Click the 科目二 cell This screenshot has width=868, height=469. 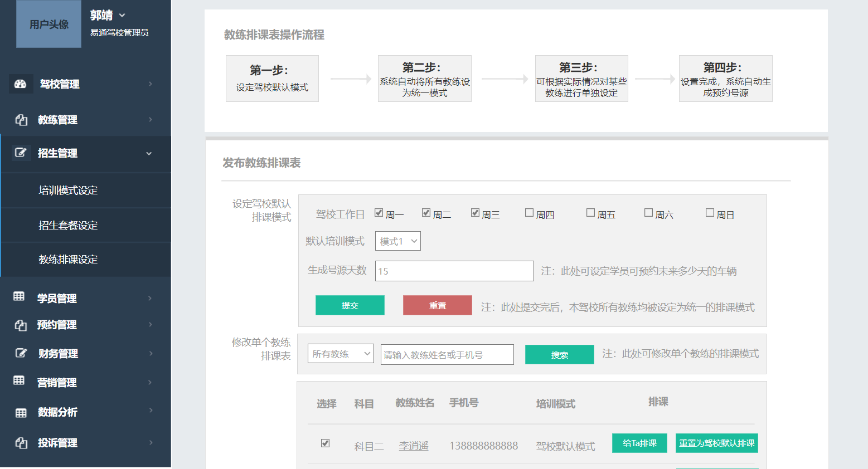coord(369,447)
